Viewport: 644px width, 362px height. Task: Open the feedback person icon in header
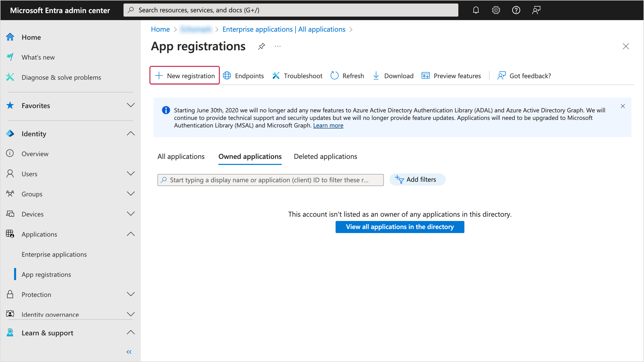tap(536, 10)
